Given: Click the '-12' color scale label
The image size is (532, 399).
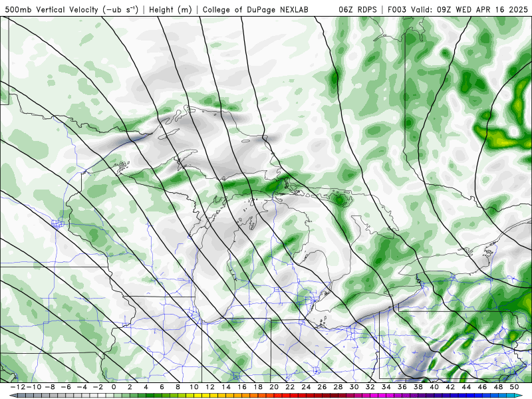Looking at the screenshot, I should 18,387.
